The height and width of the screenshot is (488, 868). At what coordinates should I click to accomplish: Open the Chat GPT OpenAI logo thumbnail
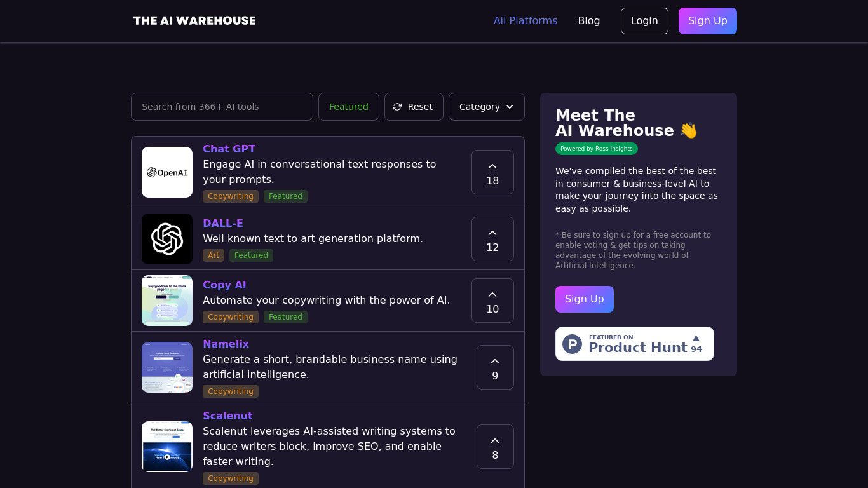pyautogui.click(x=167, y=172)
